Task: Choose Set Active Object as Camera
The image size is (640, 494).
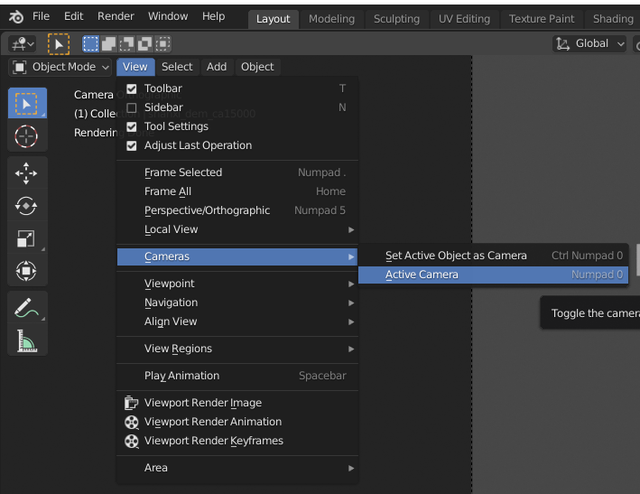Action: click(x=456, y=256)
